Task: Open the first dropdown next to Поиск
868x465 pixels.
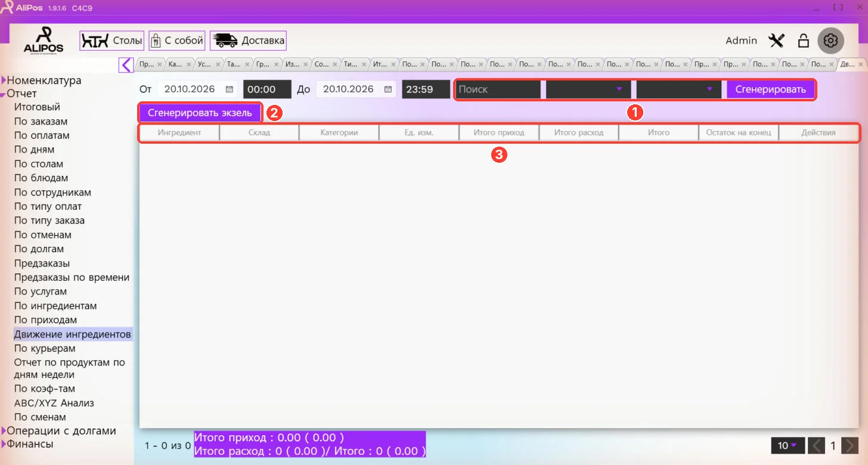Action: (x=588, y=89)
